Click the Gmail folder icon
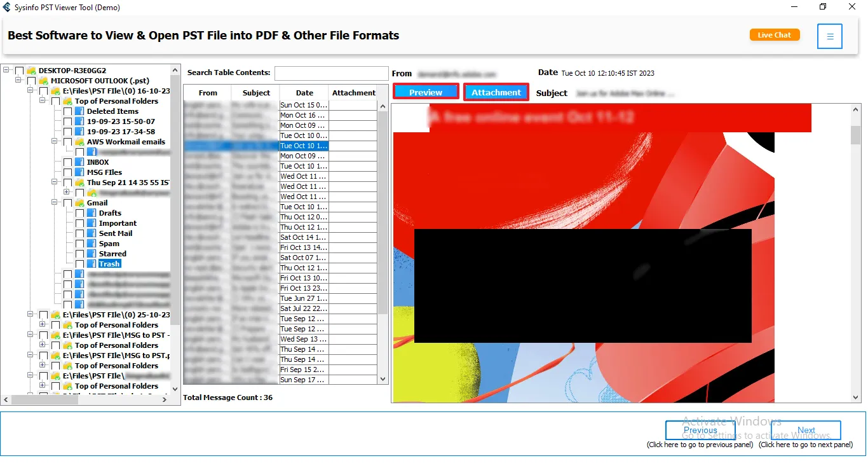This screenshot has height=463, width=868. click(79, 203)
